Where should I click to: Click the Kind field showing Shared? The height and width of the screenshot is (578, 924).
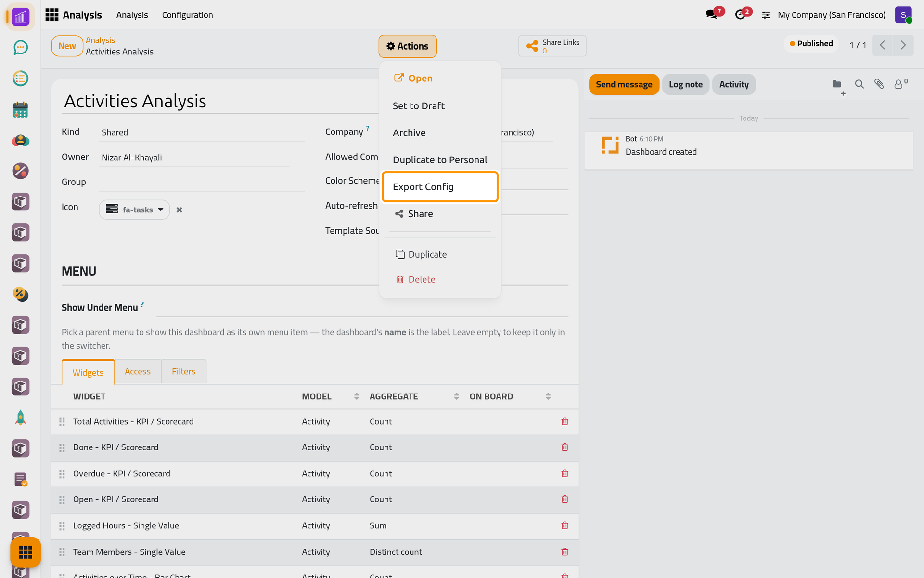point(202,132)
